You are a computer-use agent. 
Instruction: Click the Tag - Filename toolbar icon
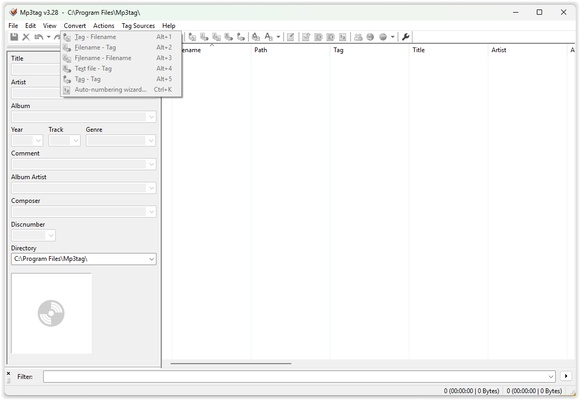[192, 37]
